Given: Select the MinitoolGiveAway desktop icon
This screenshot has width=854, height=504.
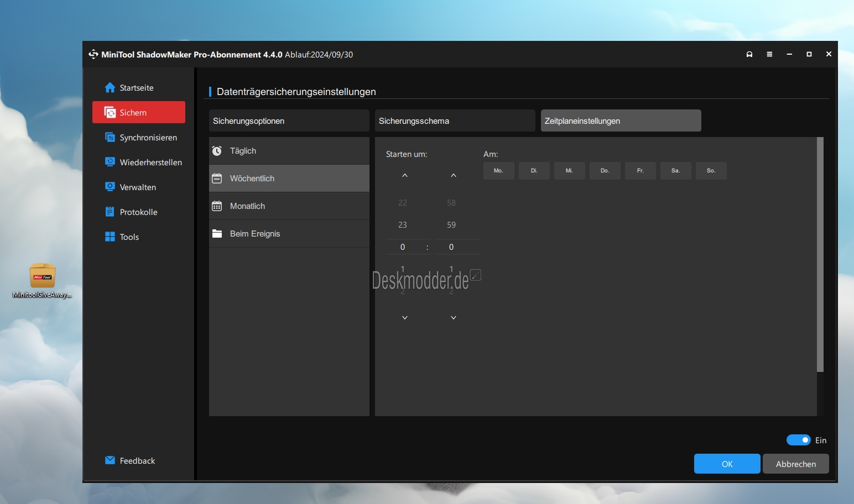Looking at the screenshot, I should 43,281.
